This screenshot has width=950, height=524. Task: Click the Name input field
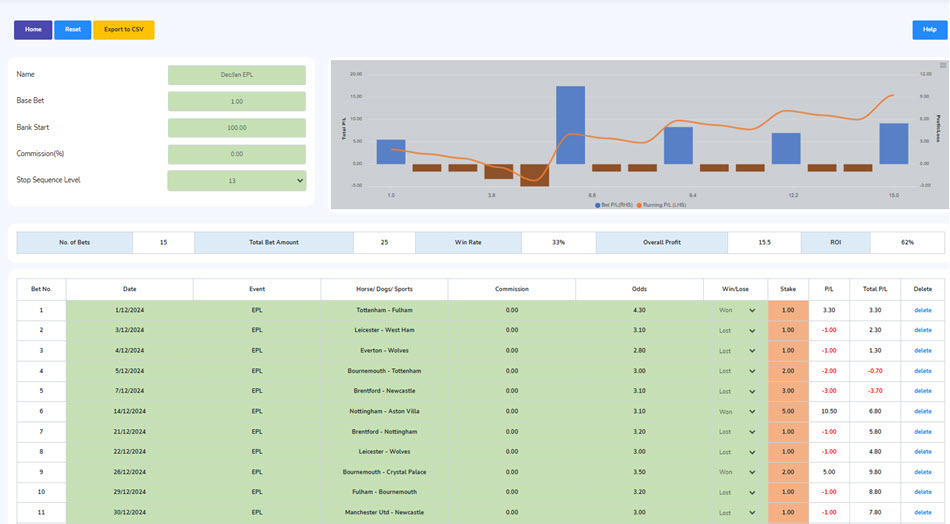(x=237, y=75)
